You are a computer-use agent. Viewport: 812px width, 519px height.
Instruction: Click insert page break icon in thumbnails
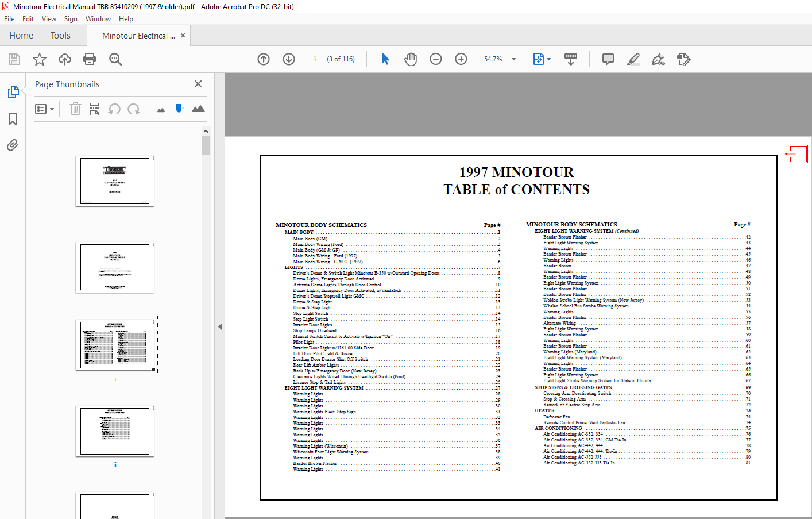pos(95,109)
